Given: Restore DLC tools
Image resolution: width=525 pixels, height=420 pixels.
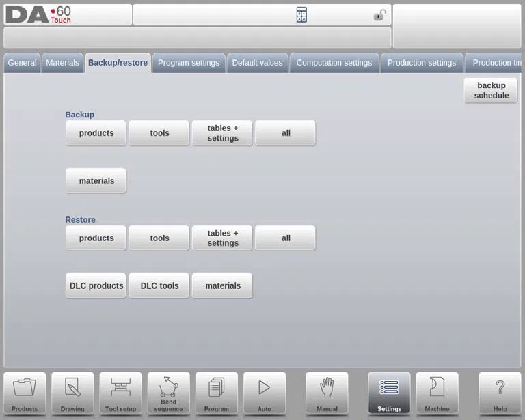Looking at the screenshot, I should [159, 285].
